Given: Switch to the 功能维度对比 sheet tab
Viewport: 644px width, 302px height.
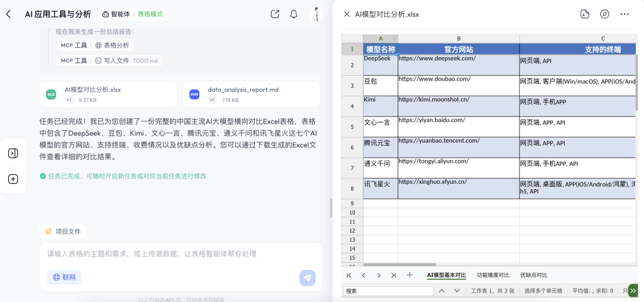Looking at the screenshot, I should (493, 275).
